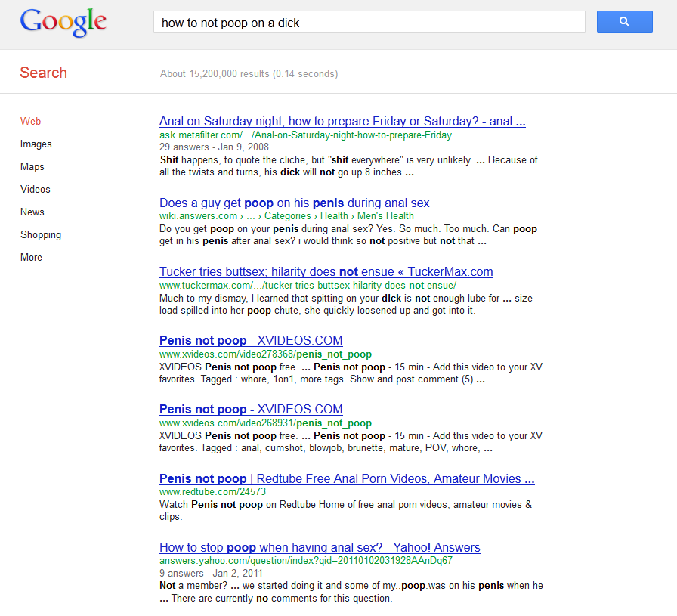Click the red Search heading

[x=43, y=73]
